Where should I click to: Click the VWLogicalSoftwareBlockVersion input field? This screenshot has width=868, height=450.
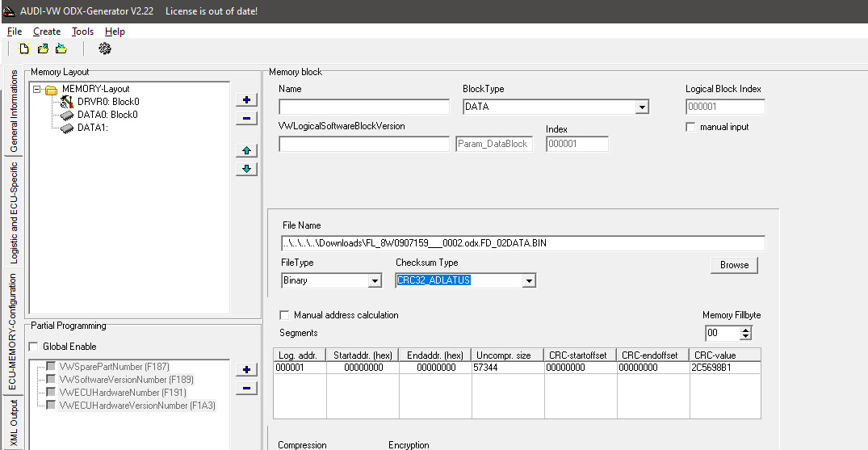tap(364, 144)
